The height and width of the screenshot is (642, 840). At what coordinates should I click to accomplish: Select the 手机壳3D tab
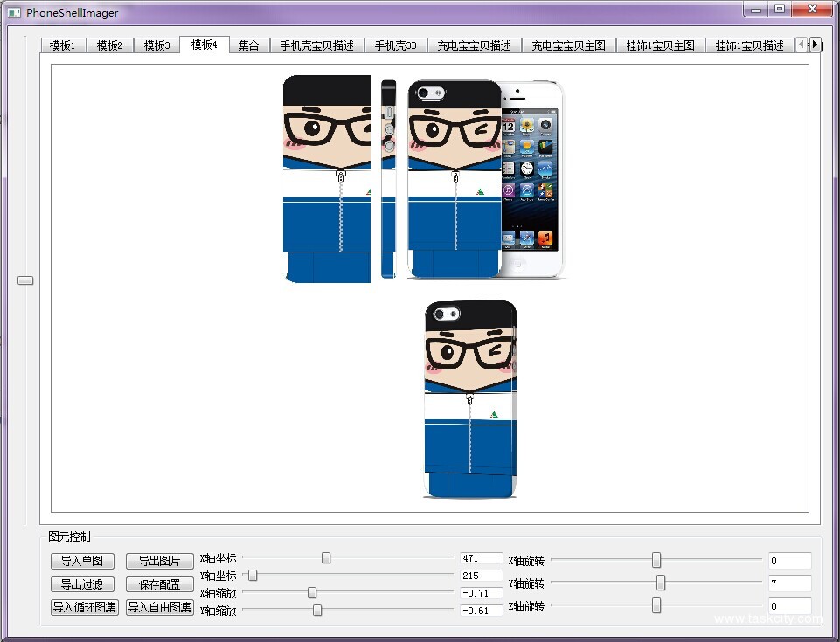[395, 45]
